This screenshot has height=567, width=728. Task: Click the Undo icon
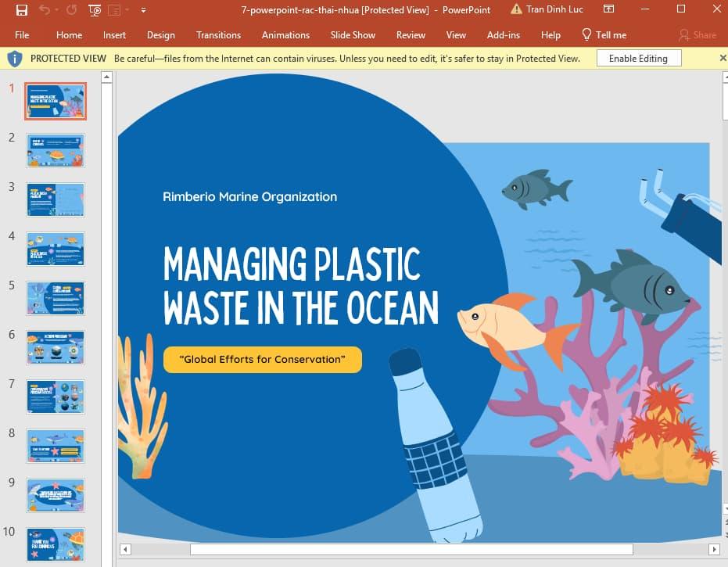point(45,9)
